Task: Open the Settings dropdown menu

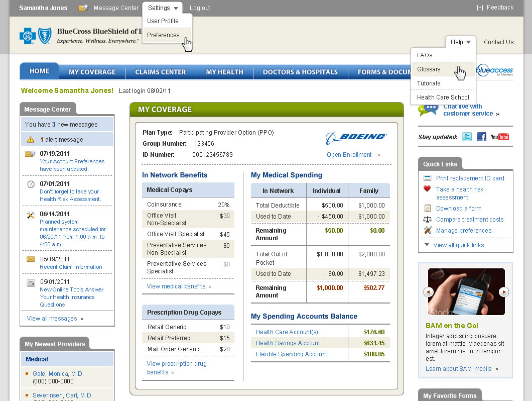Action: click(163, 8)
